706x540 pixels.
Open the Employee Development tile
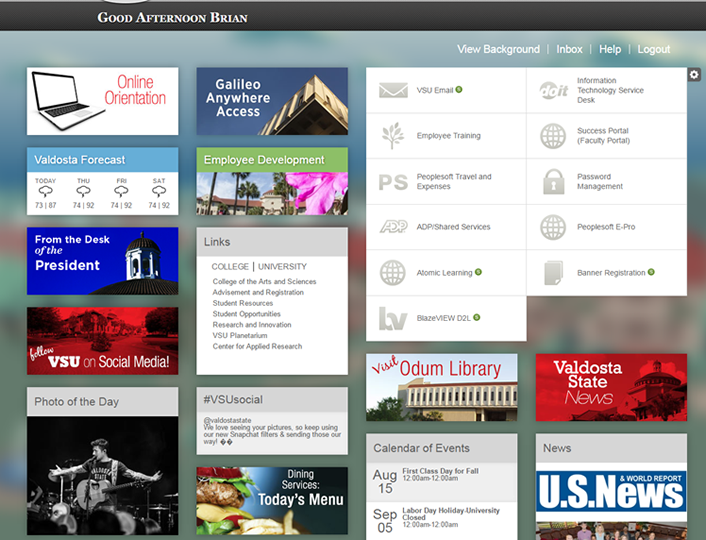click(272, 181)
